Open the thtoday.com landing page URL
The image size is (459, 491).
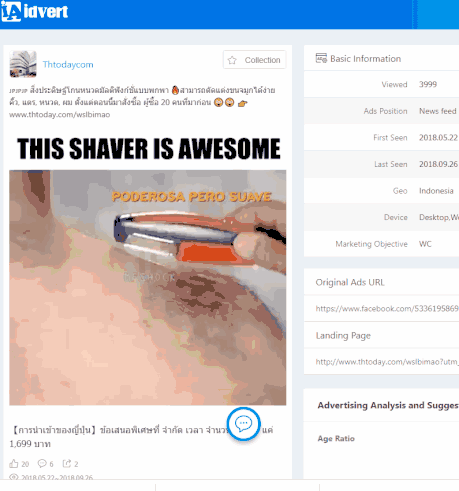tap(387, 362)
